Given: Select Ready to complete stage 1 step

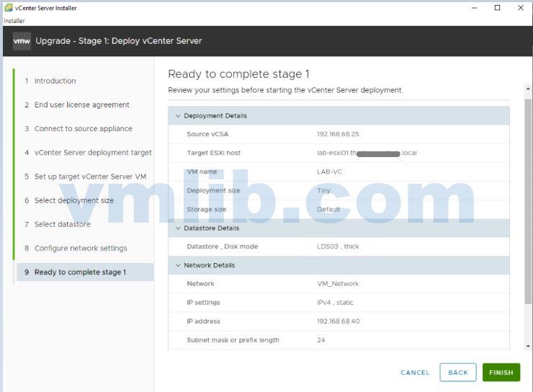Looking at the screenshot, I should point(85,272).
